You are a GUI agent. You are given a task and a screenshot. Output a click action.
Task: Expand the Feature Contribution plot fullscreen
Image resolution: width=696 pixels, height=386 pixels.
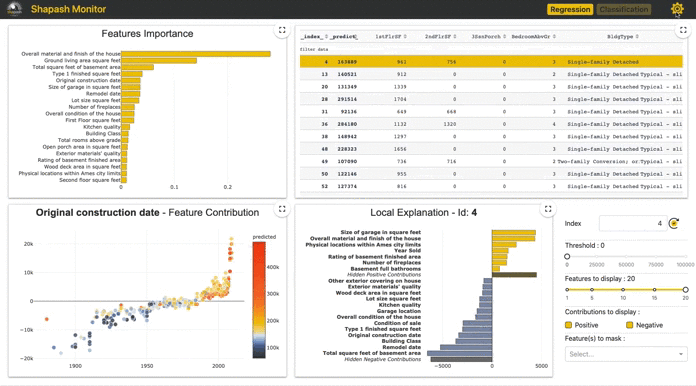(282, 209)
